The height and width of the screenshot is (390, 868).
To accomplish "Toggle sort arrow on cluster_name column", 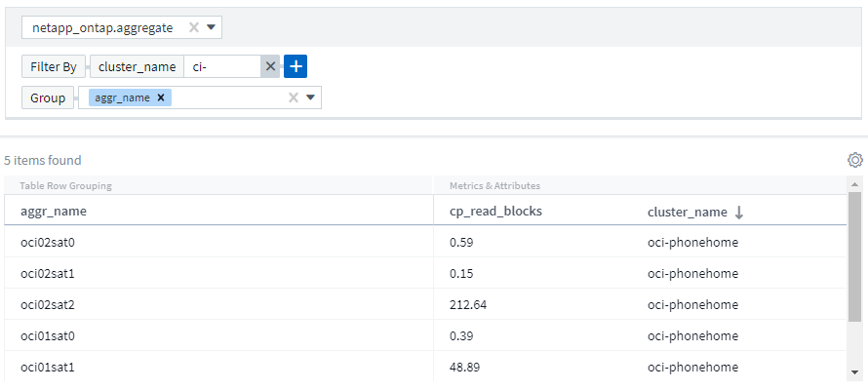I will click(738, 213).
